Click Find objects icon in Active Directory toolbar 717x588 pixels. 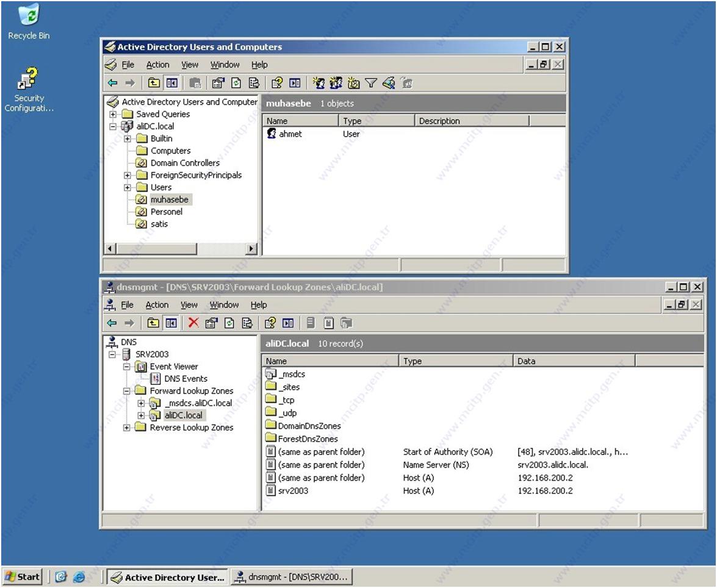coord(389,83)
